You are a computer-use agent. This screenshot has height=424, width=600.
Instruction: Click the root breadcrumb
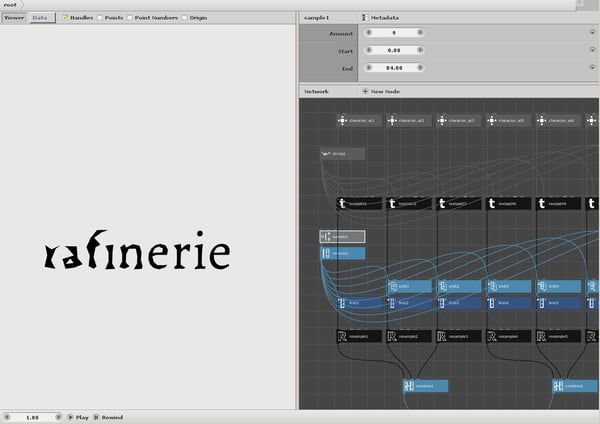point(10,5)
